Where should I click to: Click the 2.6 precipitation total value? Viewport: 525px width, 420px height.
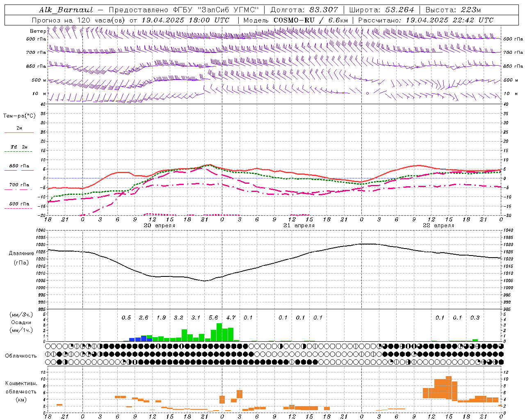pyautogui.click(x=144, y=318)
